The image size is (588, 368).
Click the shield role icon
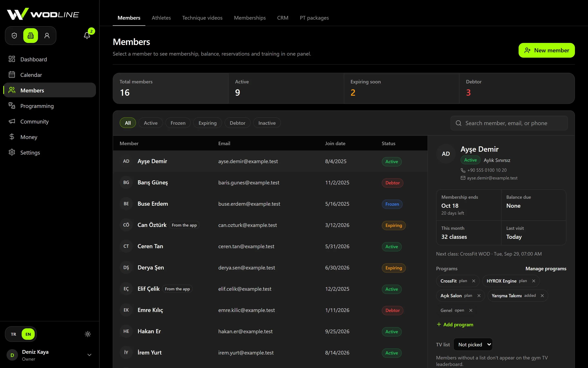[x=14, y=36]
